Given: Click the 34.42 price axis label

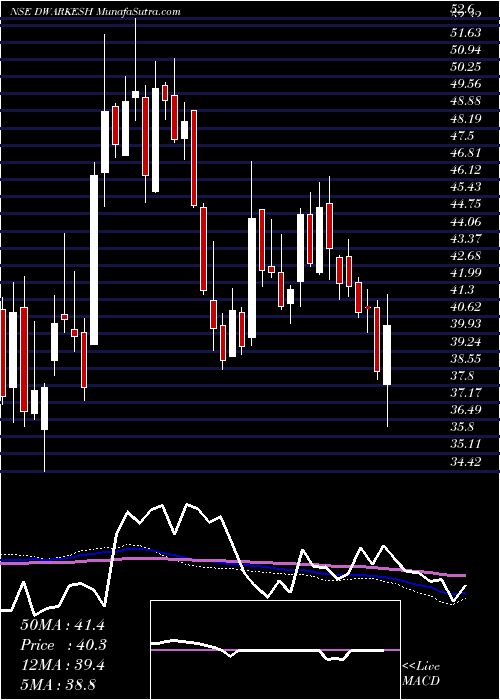Looking at the screenshot, I should (x=466, y=462).
